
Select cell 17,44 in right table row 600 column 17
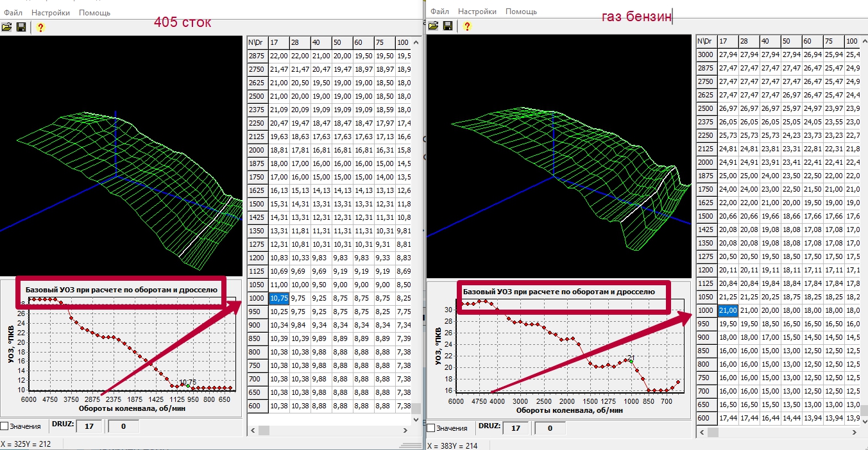tap(728, 418)
